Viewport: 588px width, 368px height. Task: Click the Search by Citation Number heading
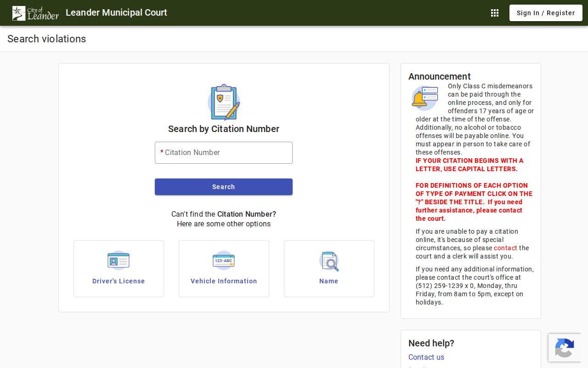(x=224, y=129)
